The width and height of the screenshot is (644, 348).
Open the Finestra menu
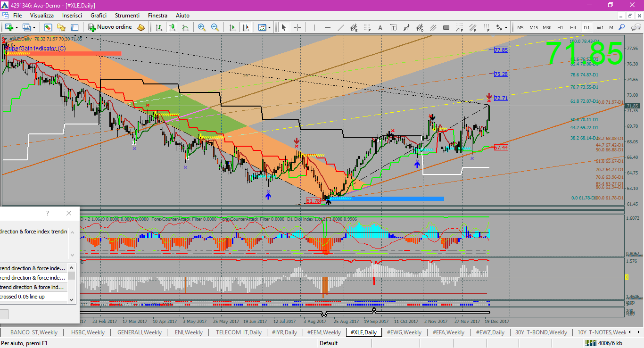click(157, 16)
